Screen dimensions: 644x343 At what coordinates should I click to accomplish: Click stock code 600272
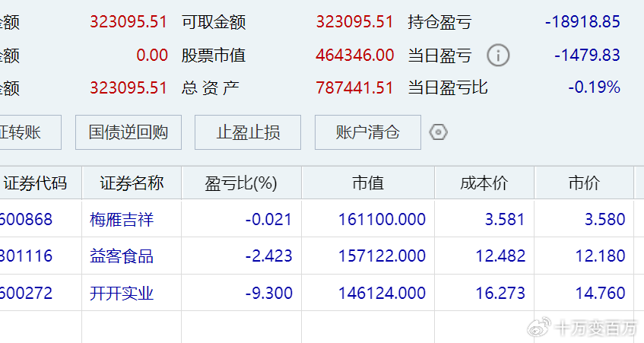27,293
